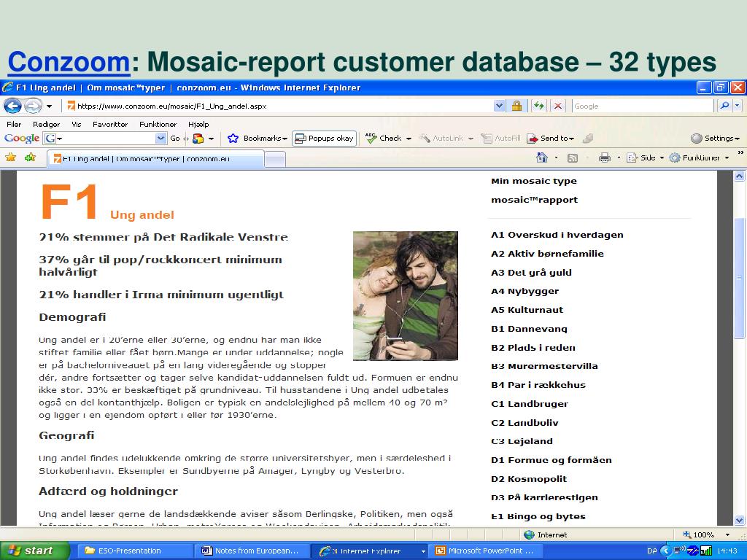Open the Conzoom link in slide title
Screen dimensions: 747x560
click(x=69, y=62)
